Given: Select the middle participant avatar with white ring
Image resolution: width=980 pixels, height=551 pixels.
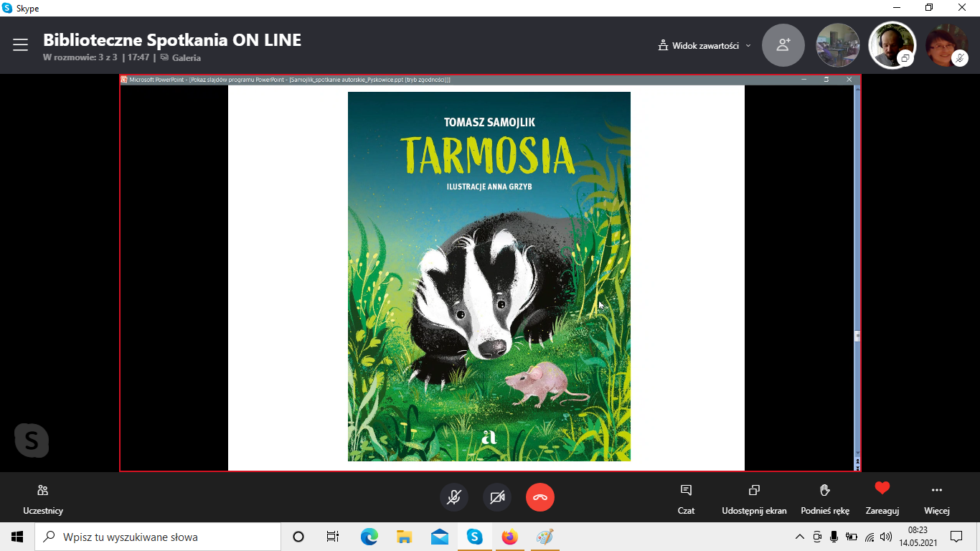Looking at the screenshot, I should point(892,45).
